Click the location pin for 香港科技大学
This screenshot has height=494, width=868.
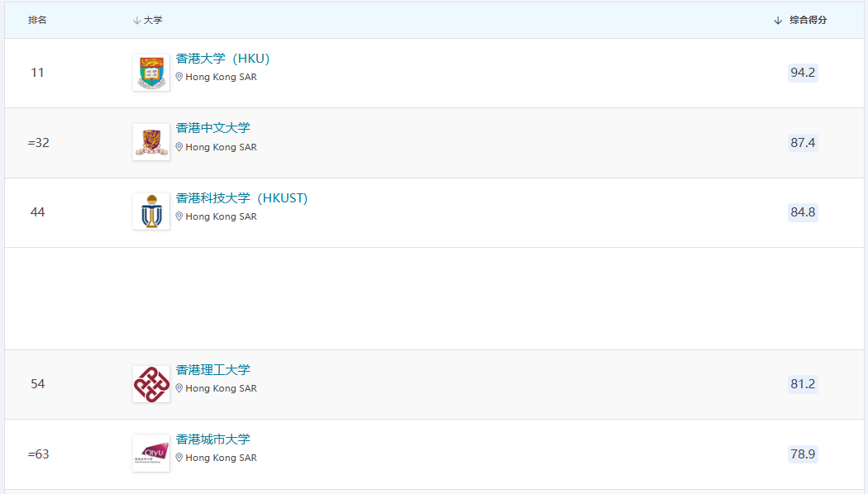[x=179, y=216]
